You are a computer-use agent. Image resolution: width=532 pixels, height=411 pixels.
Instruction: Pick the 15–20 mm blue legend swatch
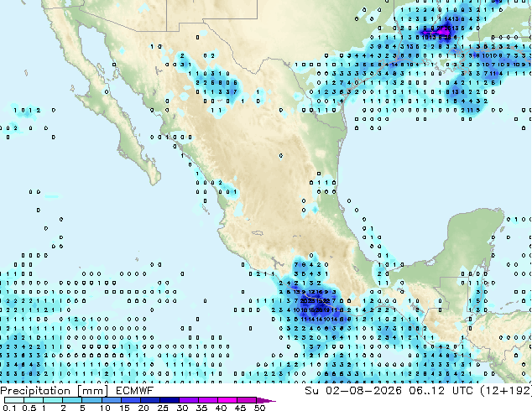pos(130,400)
